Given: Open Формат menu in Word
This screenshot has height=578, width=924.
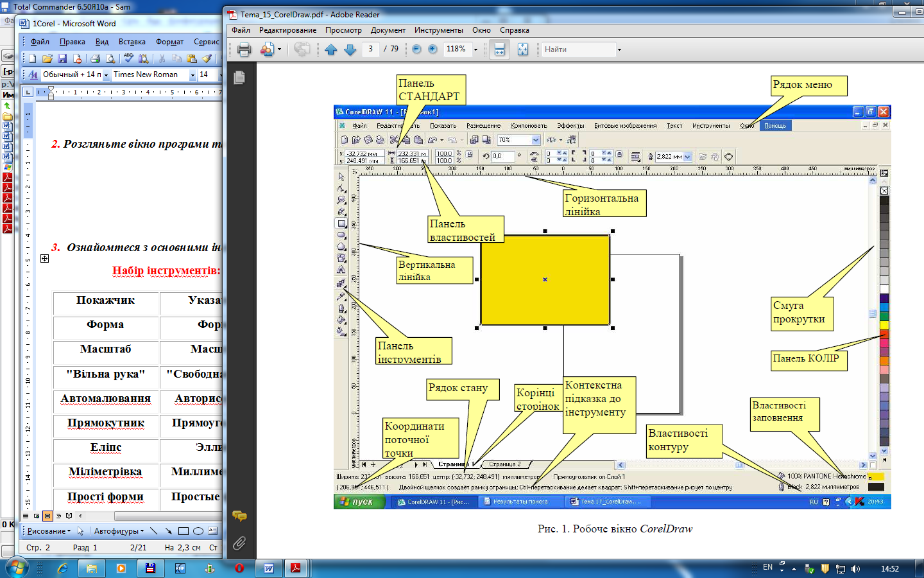Looking at the screenshot, I should (x=169, y=42).
